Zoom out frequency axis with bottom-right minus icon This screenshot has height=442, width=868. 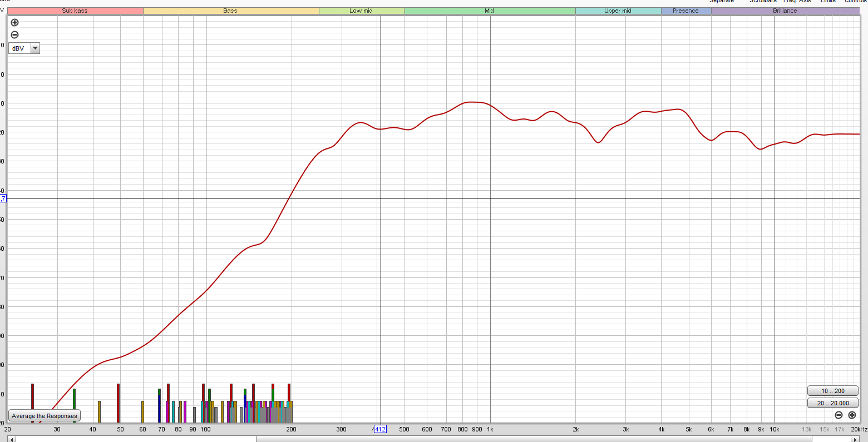coord(839,415)
